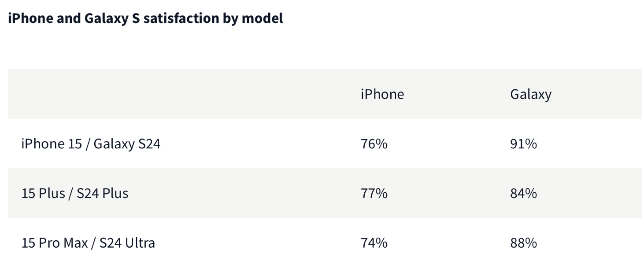Select the 76% iPhone 15 satisfaction value

(374, 144)
